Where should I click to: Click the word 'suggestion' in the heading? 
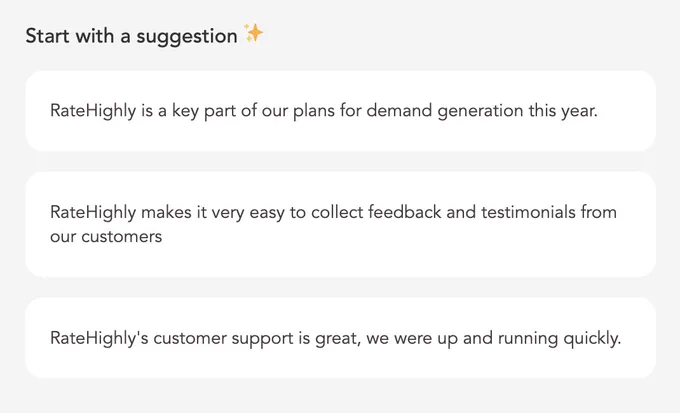(187, 36)
